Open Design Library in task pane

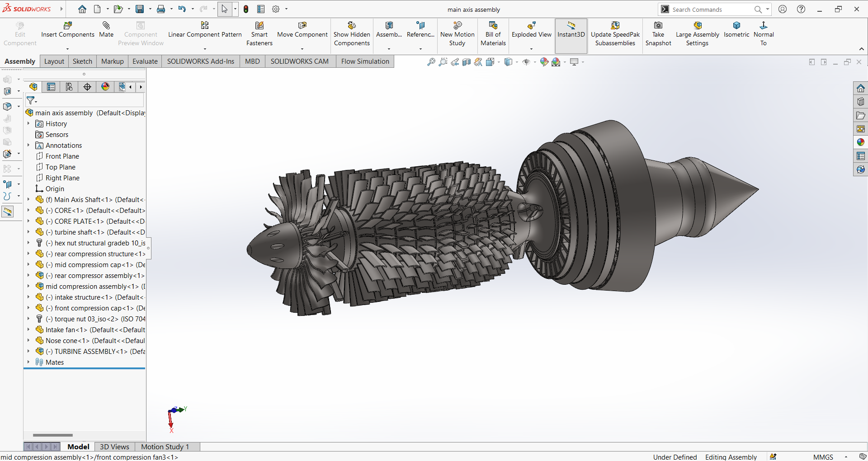pyautogui.click(x=861, y=102)
